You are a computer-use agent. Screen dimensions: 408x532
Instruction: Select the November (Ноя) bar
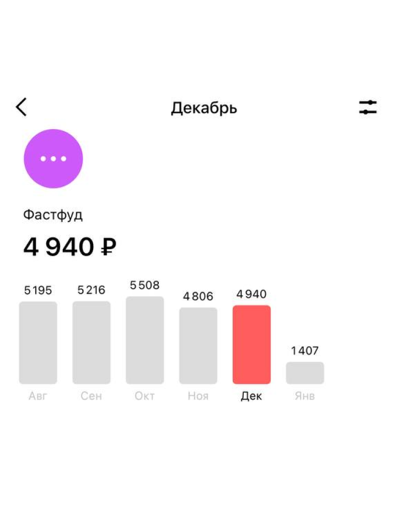(198, 346)
